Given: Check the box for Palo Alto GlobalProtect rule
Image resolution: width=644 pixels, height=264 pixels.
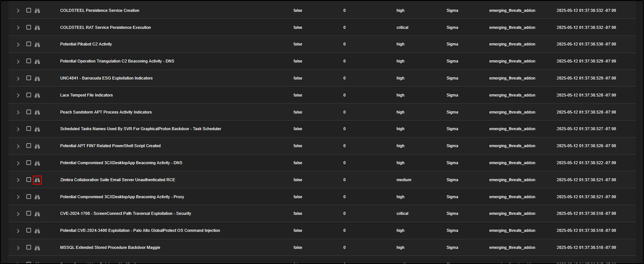Looking at the screenshot, I should (x=28, y=230).
